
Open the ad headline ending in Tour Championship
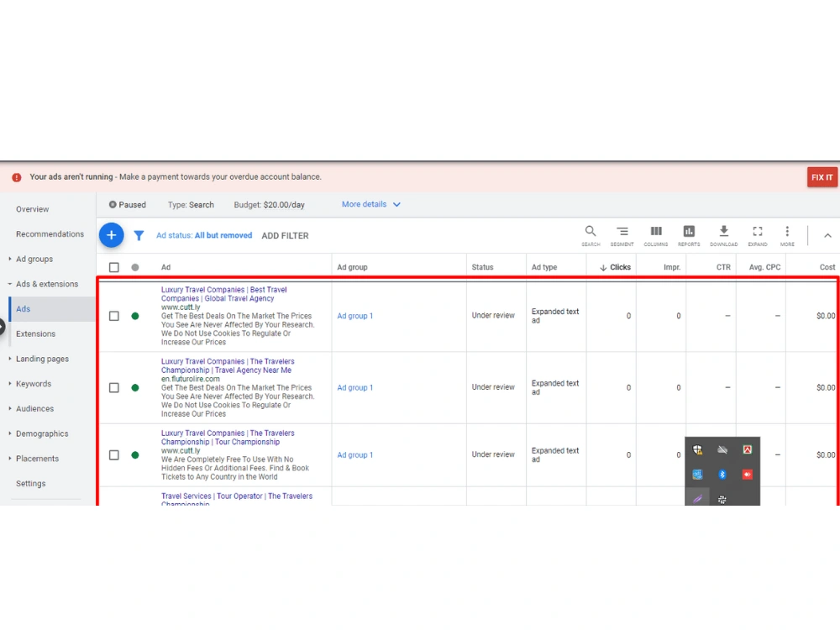pos(228,438)
